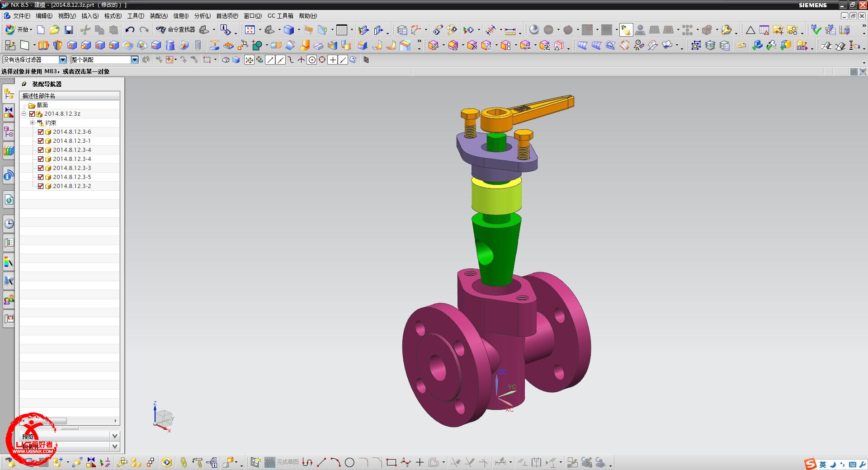The width and height of the screenshot is (868, 470).
Task: Select the 截面 section folder row
Action: pos(70,105)
